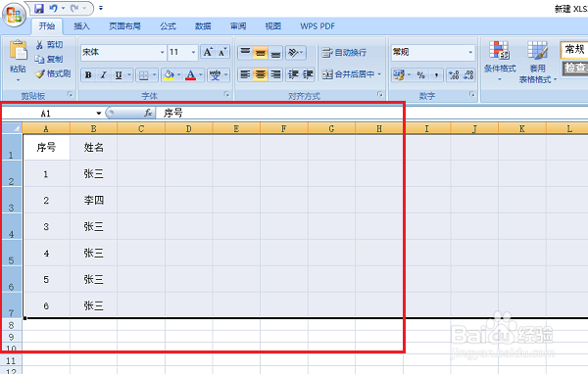This screenshot has width=588, height=374.
Task: Center text horizontally
Action: 261,74
